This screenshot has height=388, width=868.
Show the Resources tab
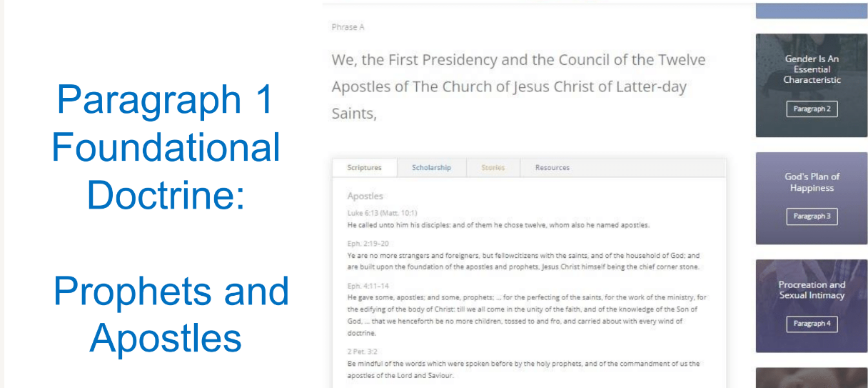coord(552,168)
